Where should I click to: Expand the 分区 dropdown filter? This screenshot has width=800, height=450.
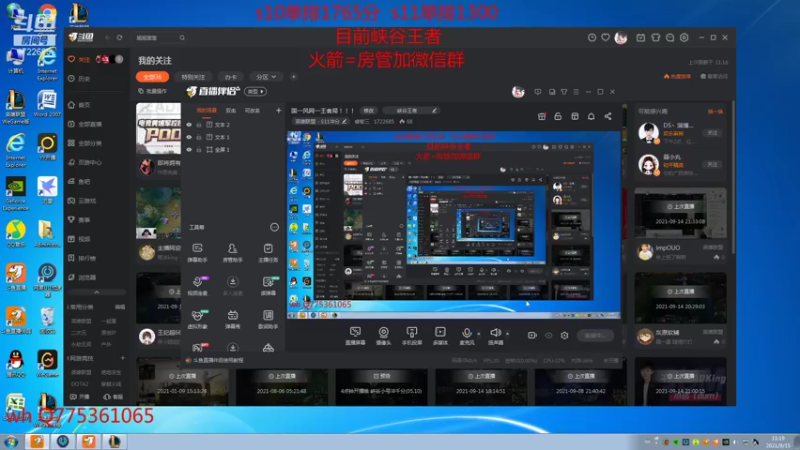point(266,77)
